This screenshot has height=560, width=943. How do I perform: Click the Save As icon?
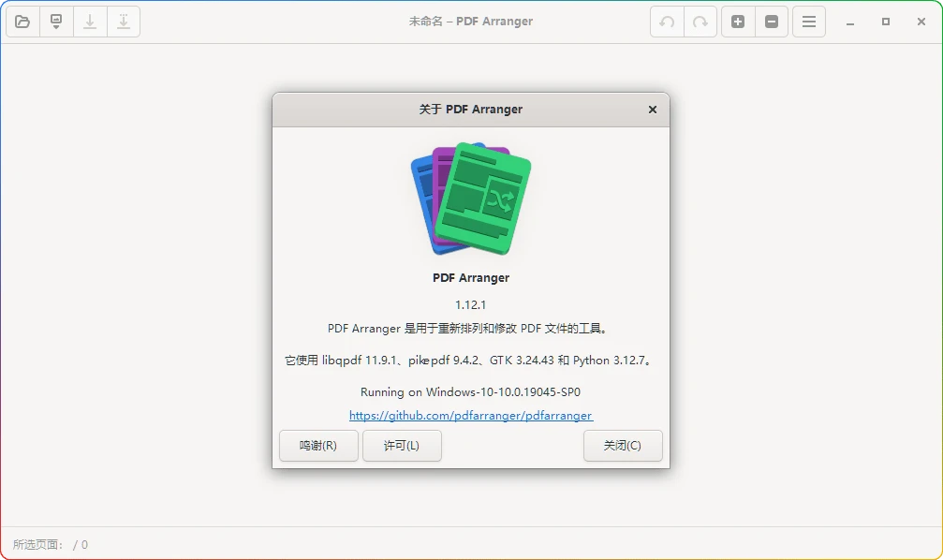point(124,21)
